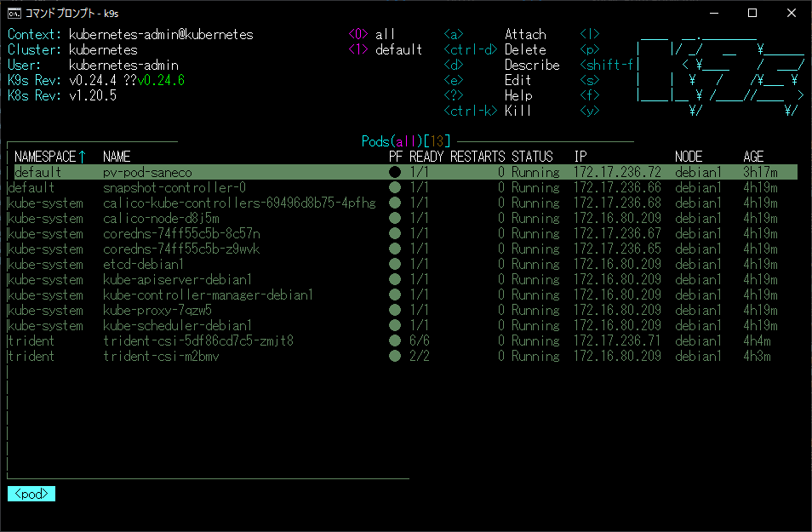Click port-forward dot for kube-proxy-7qzw5
This screenshot has width=812, height=532.
pos(395,311)
